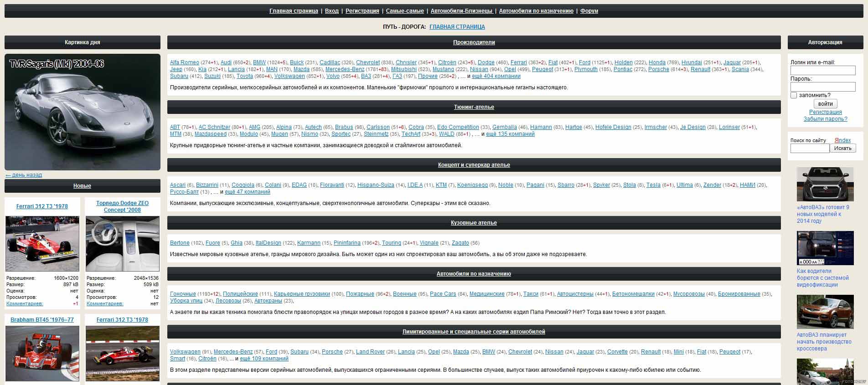Open news about водители и видеофиксации
868x385 pixels.
coord(823,278)
